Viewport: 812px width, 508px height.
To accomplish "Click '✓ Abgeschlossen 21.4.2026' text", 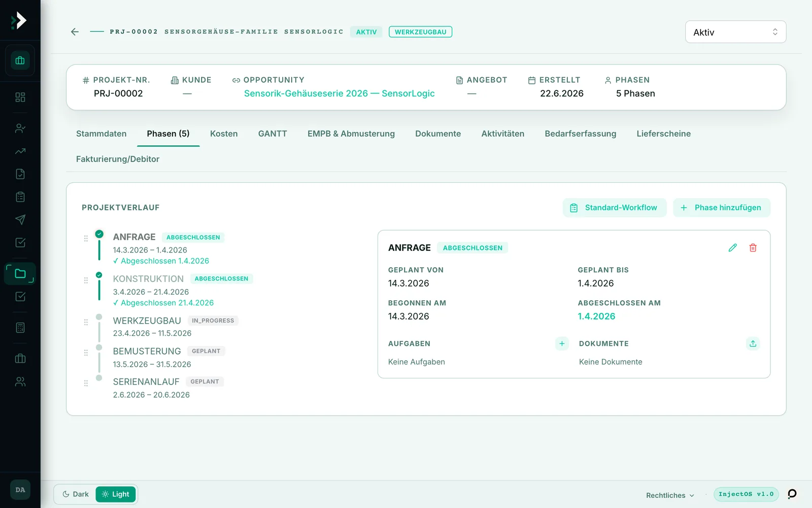I will pyautogui.click(x=163, y=303).
